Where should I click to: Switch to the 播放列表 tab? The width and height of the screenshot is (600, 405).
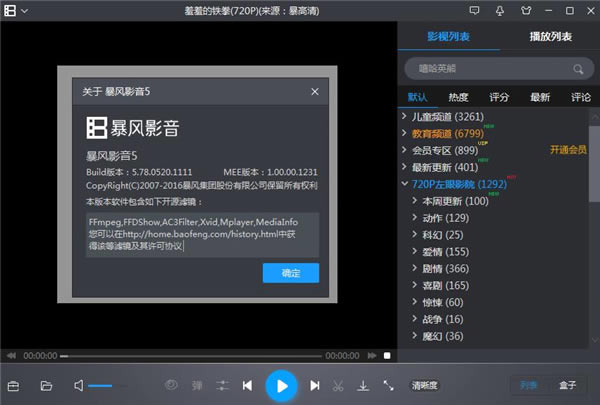[550, 37]
